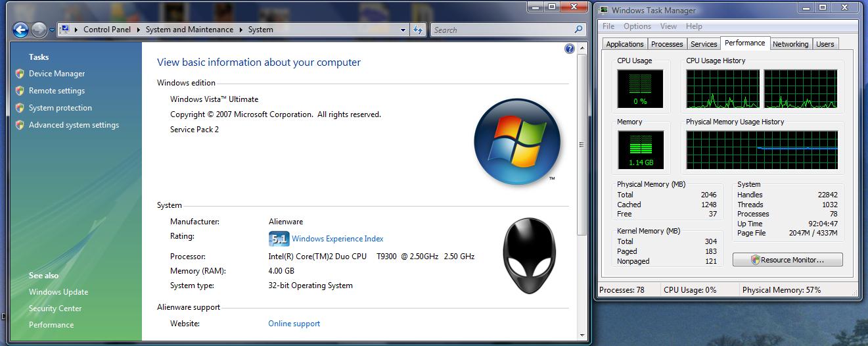Open the File menu in Task Manager
868x346 pixels.
coord(608,26)
